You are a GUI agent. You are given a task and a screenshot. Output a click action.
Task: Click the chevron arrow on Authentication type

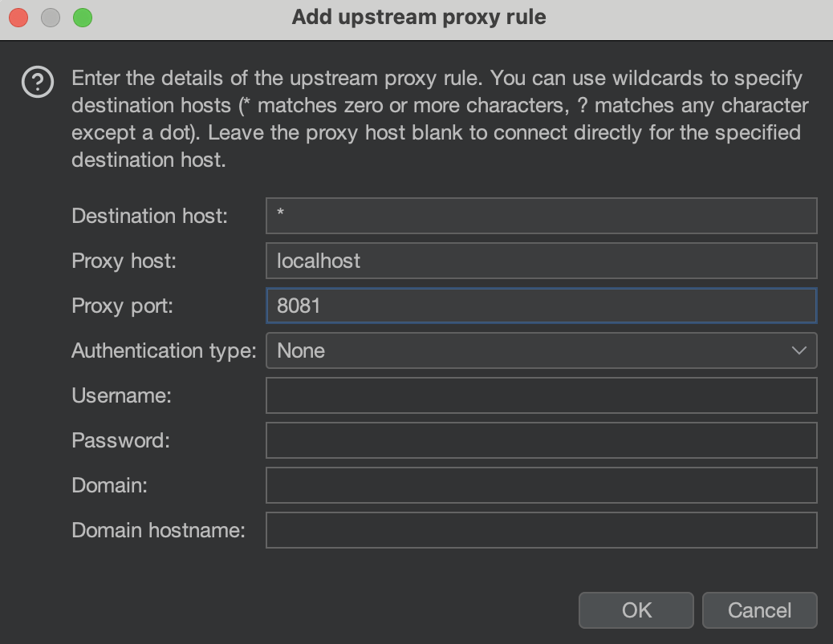(x=798, y=350)
